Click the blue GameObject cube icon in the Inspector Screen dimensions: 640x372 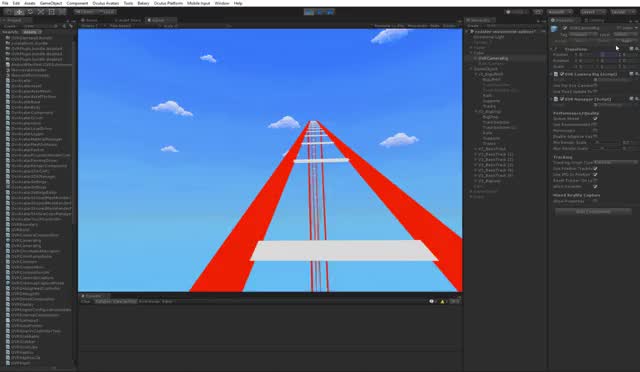coord(554,29)
